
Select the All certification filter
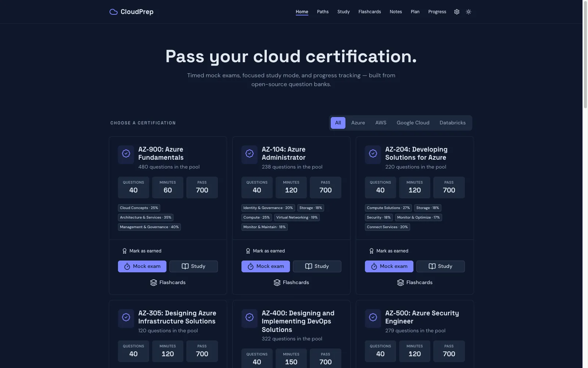(338, 123)
